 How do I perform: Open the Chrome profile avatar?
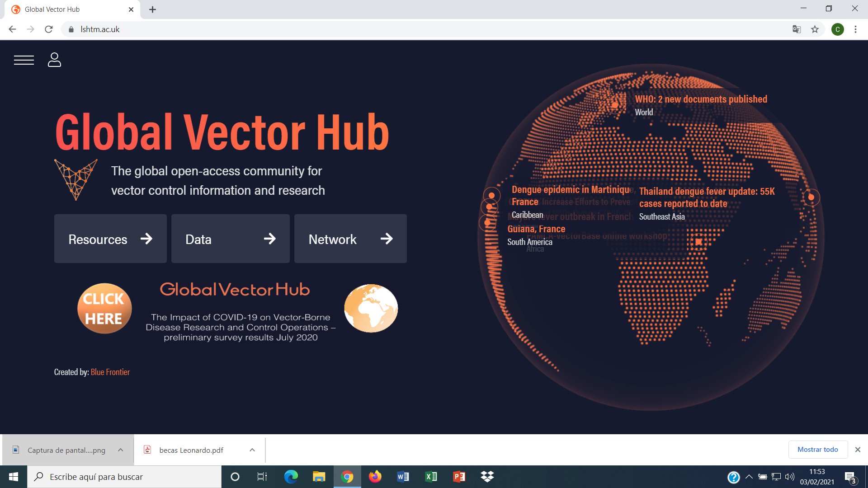[x=837, y=29]
